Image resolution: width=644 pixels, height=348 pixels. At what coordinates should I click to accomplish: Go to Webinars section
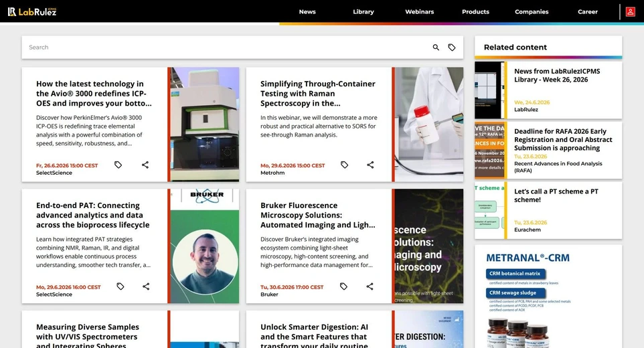(419, 11)
